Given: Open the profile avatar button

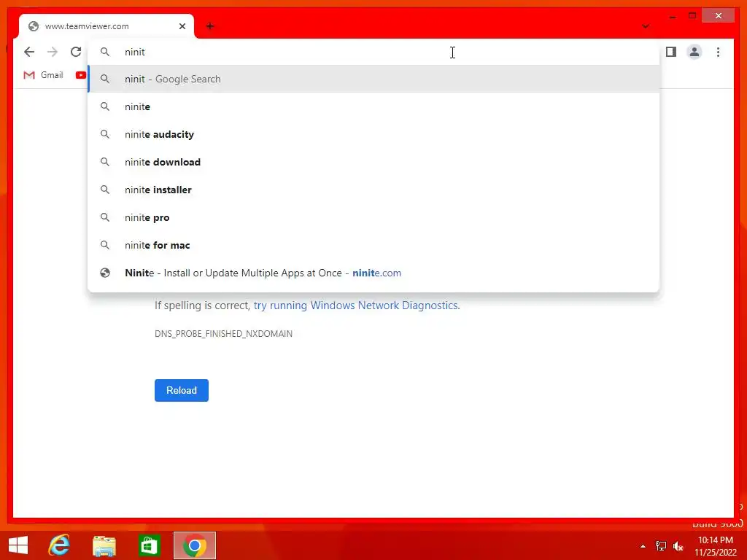Looking at the screenshot, I should [x=694, y=52].
